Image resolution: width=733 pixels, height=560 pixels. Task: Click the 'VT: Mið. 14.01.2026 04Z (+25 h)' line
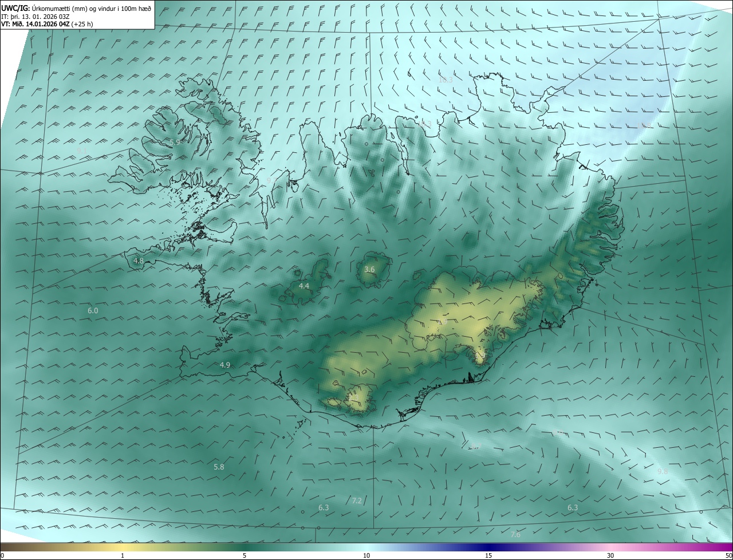pos(47,24)
